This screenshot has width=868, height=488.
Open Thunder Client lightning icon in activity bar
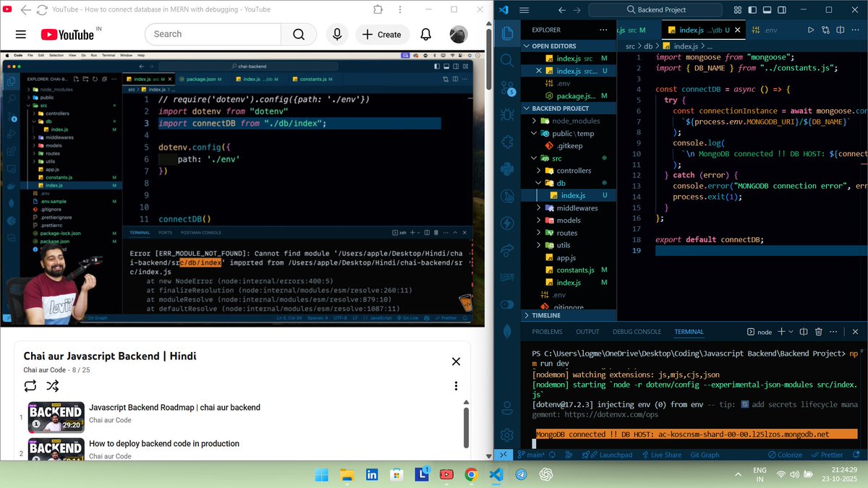pos(508,223)
